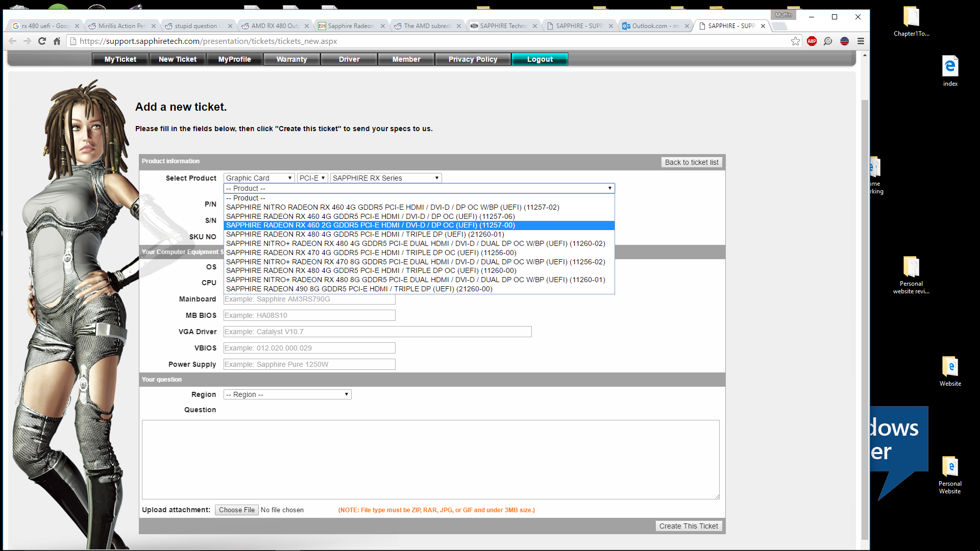This screenshot has width=980, height=551.
Task: Open the Adblock Plus extension icon
Action: click(x=812, y=41)
